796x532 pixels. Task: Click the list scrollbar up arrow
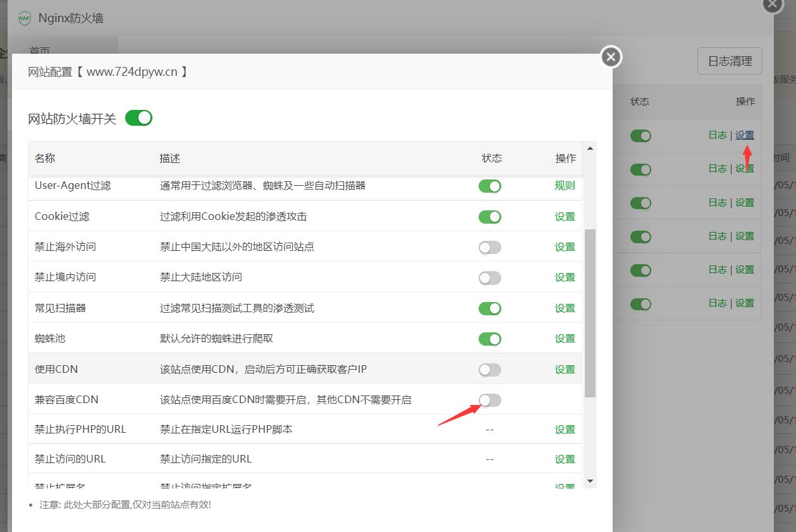pyautogui.click(x=591, y=148)
